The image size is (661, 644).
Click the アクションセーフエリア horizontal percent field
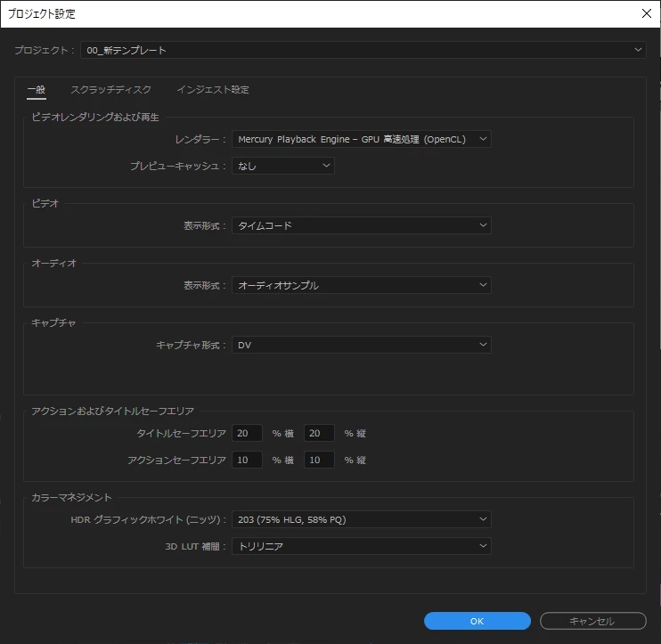coord(247,460)
